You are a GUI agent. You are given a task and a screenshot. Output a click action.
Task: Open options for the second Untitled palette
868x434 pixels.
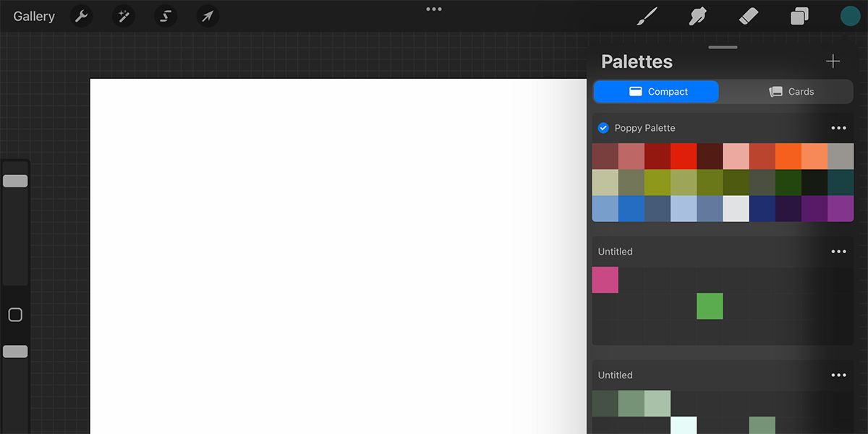[x=838, y=375]
